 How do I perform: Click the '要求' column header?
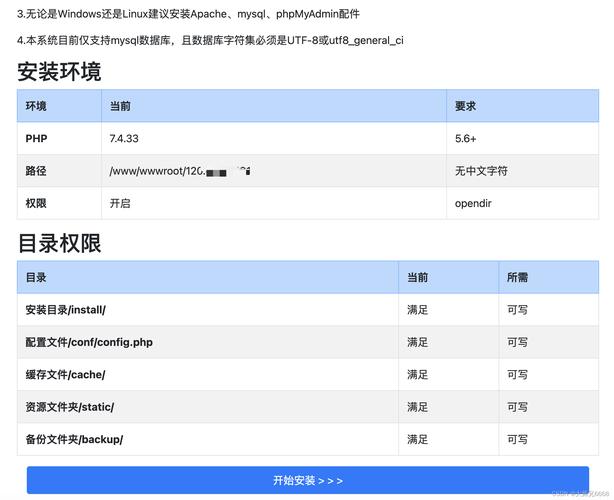point(465,106)
